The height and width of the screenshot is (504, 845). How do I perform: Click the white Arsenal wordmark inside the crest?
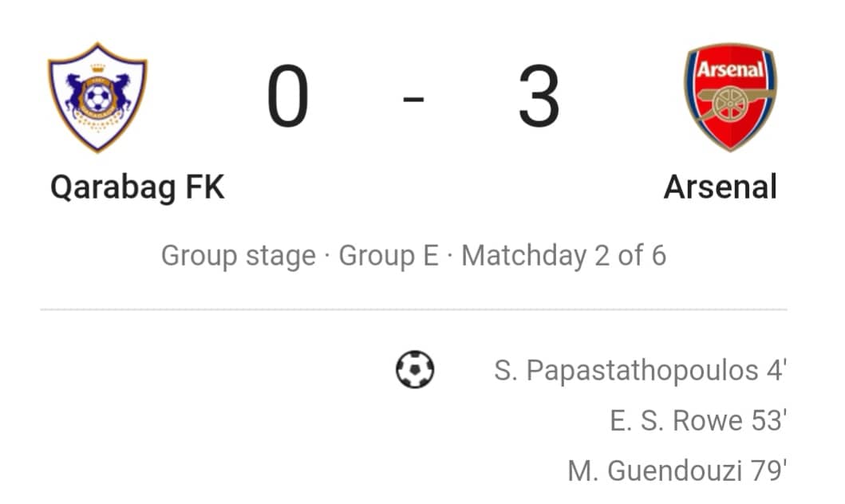click(x=731, y=69)
